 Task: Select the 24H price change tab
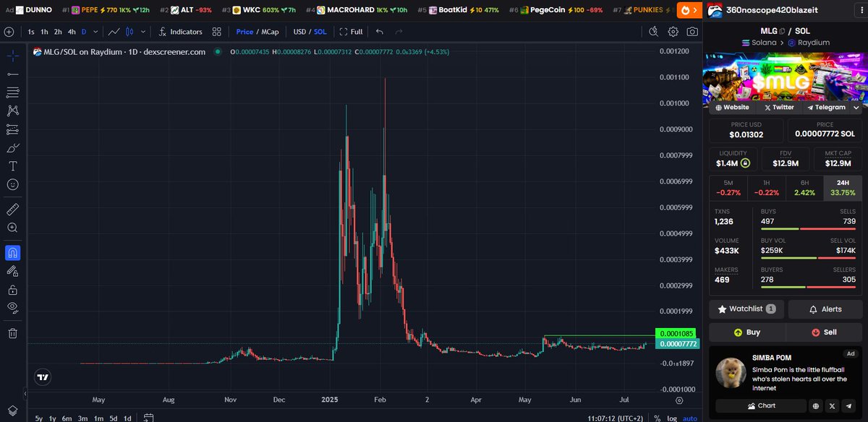click(x=843, y=188)
